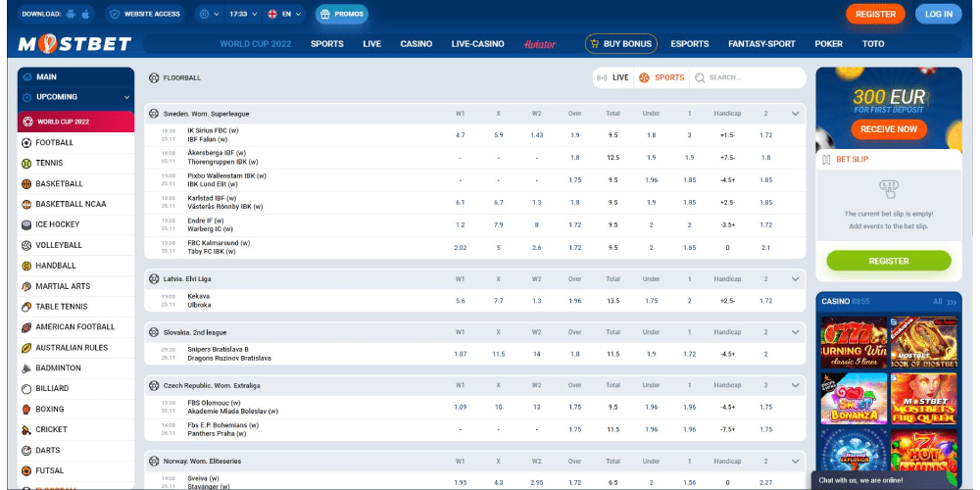Click the Android download icon
Image resolution: width=980 pixels, height=490 pixels.
(x=70, y=15)
